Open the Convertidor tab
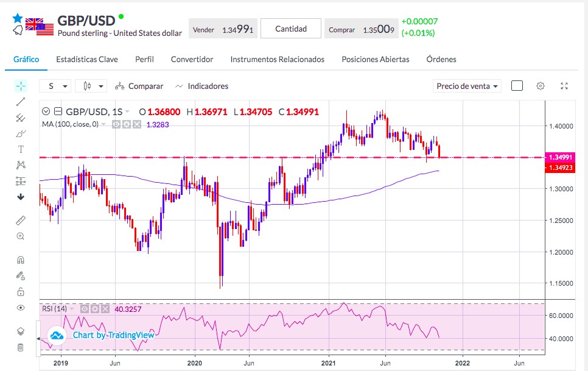Screen dimensions: 588x371 pos(192,59)
